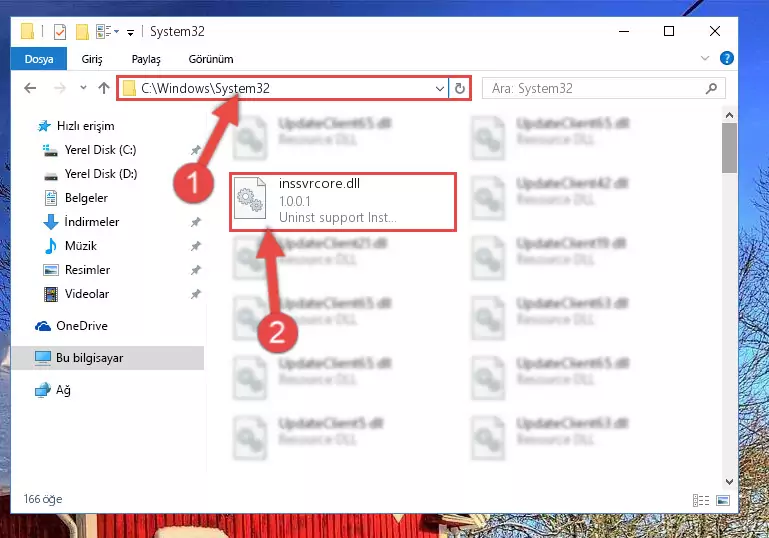This screenshot has height=538, width=769.
Task: Switch to the Giriş ribbon tab
Action: (x=92, y=59)
